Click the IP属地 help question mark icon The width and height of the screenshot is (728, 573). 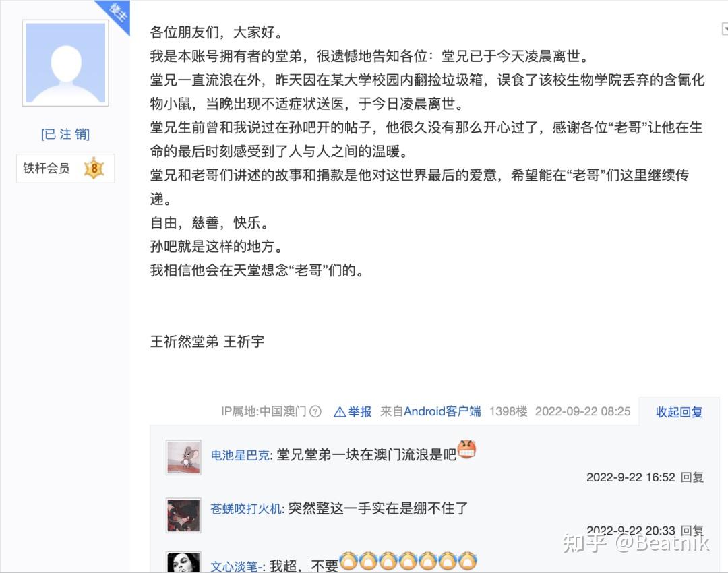click(x=315, y=411)
